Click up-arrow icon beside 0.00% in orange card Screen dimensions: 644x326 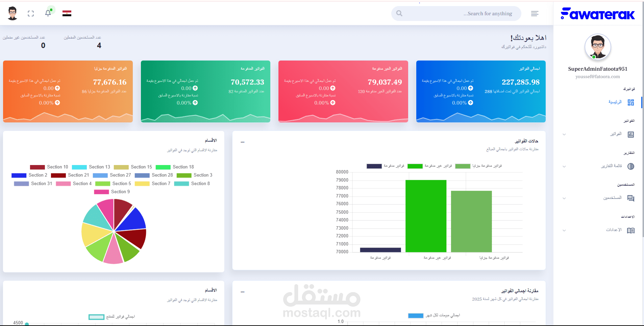[57, 103]
